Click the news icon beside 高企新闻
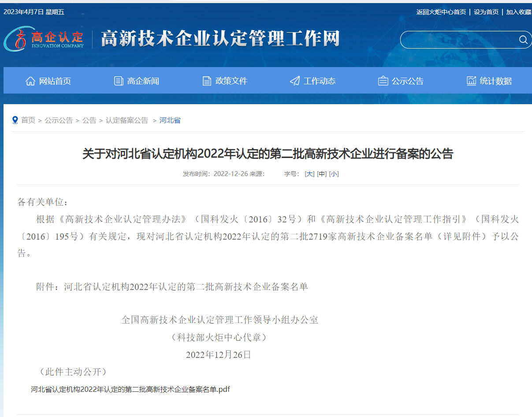 [x=119, y=81]
